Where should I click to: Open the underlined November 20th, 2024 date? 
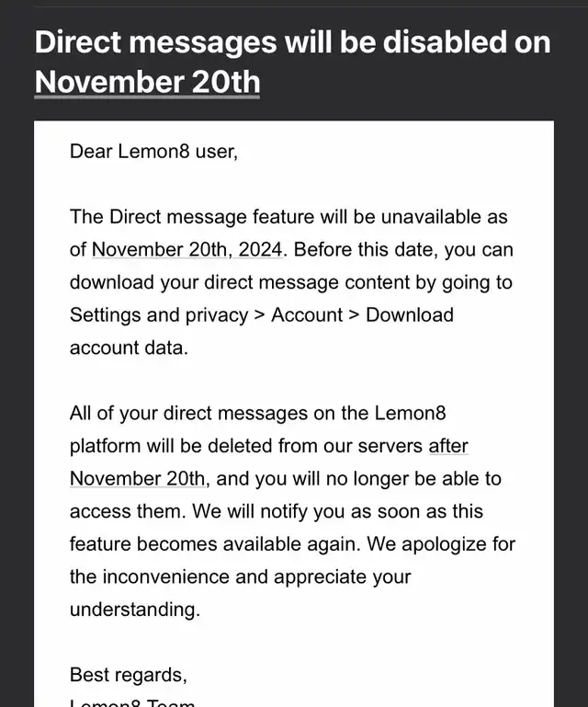(x=187, y=249)
